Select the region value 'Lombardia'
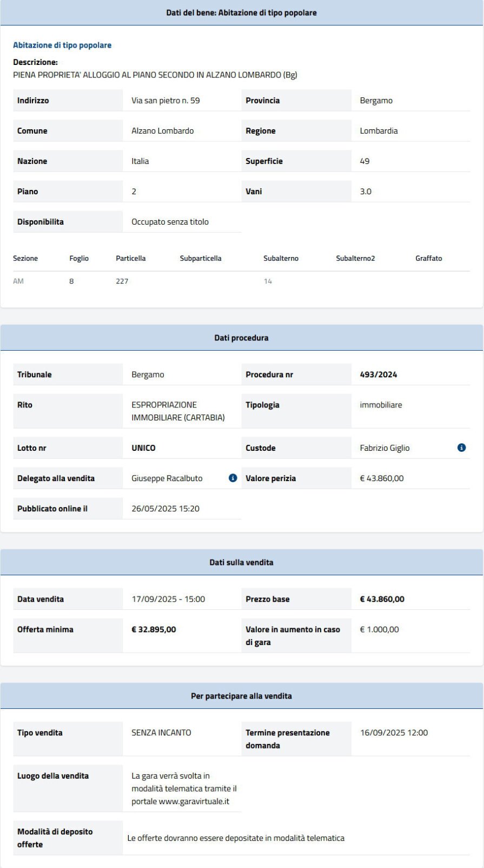Viewport: 484px width, 868px height. click(x=379, y=131)
